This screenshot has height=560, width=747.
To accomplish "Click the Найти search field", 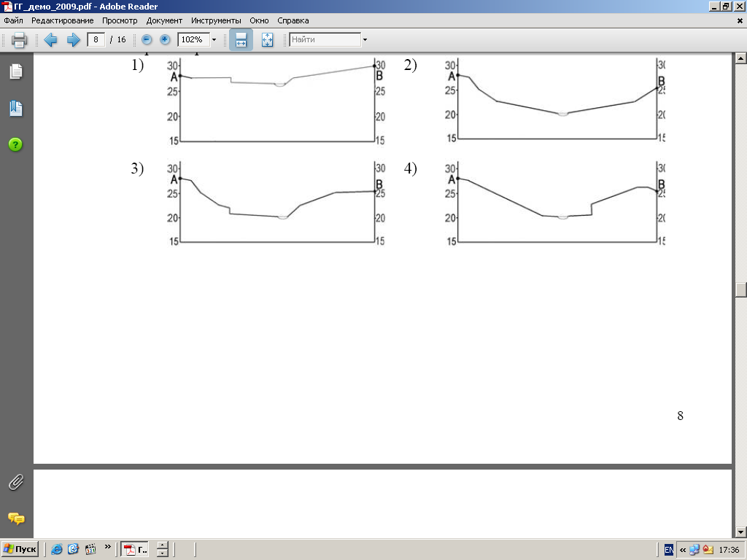I will (325, 39).
